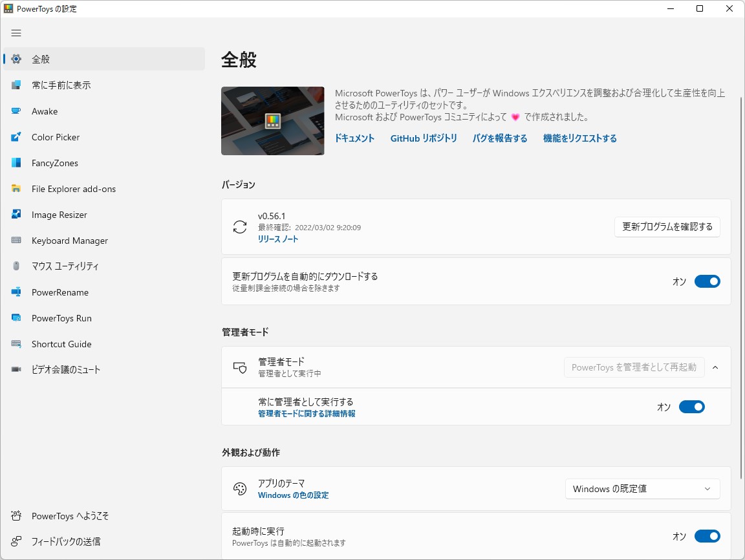This screenshot has width=745, height=560.
Task: Toggle 更新プログラムを自動的にダウンロードする switch
Action: pyautogui.click(x=707, y=281)
